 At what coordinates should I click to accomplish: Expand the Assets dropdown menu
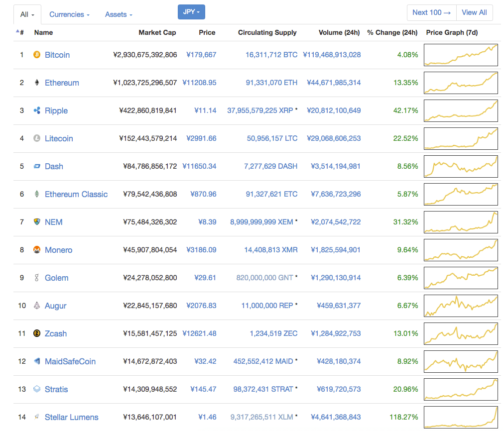(x=119, y=15)
